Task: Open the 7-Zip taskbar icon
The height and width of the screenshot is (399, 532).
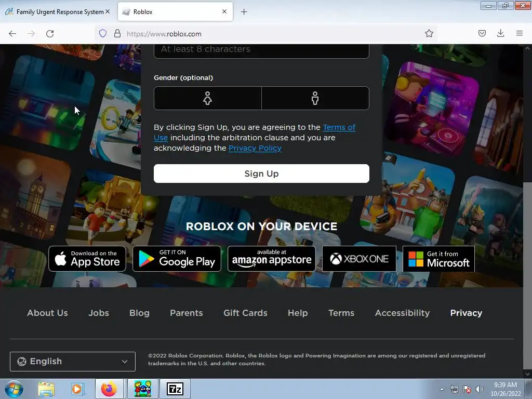Action: pos(175,389)
